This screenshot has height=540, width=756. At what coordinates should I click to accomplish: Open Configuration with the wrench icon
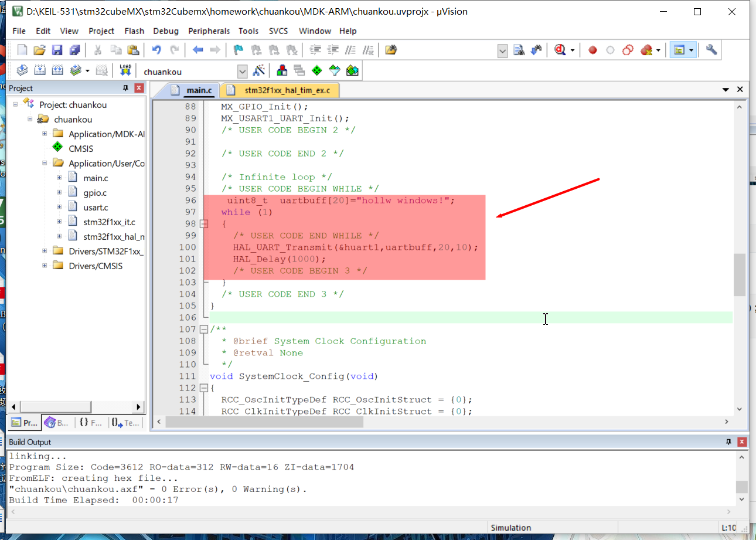[x=711, y=50]
